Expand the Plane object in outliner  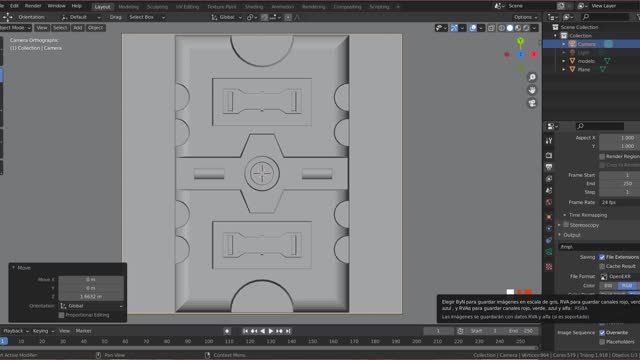[564, 69]
